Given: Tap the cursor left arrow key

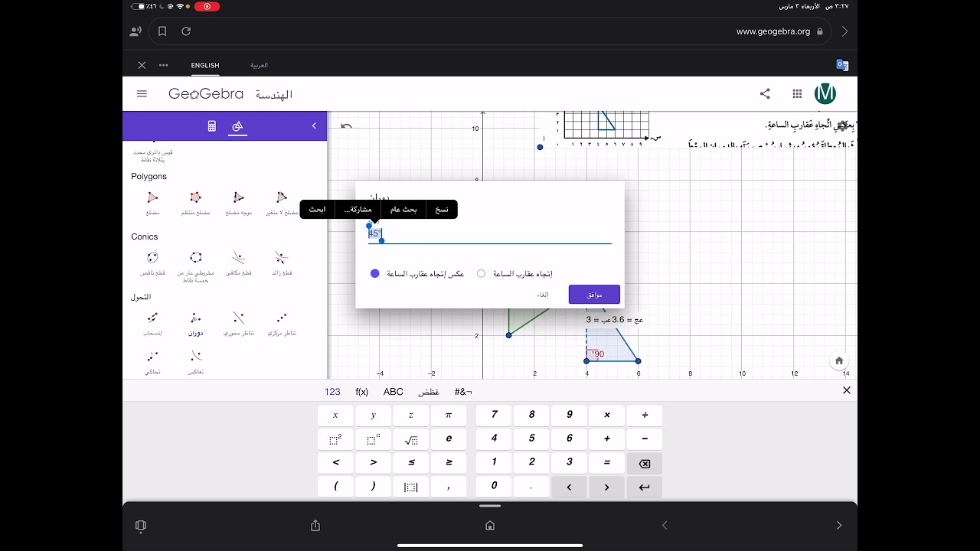Looking at the screenshot, I should [569, 487].
